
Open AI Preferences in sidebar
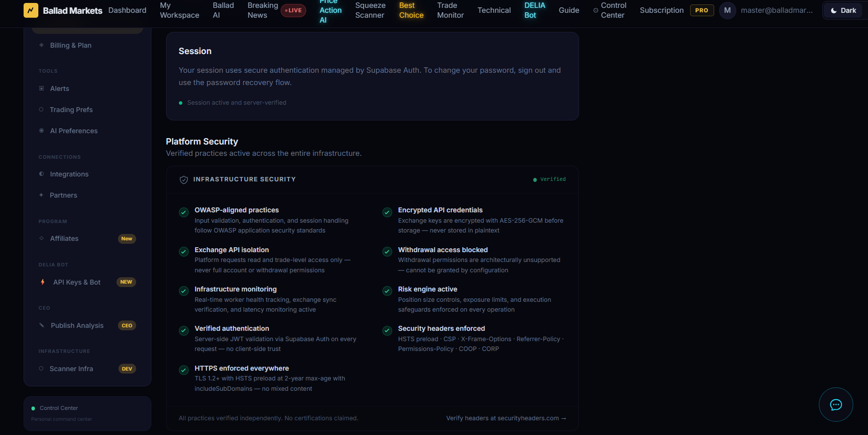87,131
